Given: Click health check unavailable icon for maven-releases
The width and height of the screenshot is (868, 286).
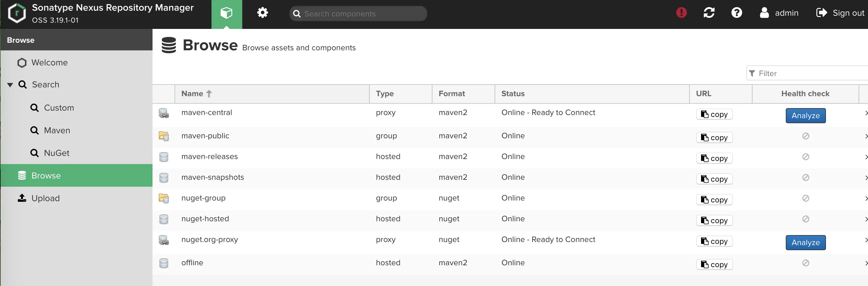Looking at the screenshot, I should (806, 157).
